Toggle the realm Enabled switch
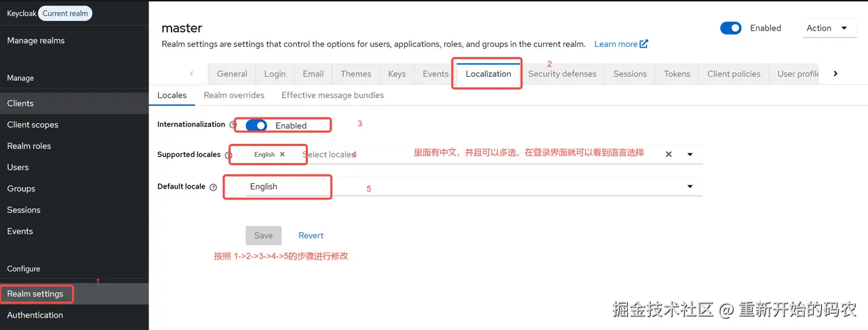The height and width of the screenshot is (330, 868). (x=731, y=28)
